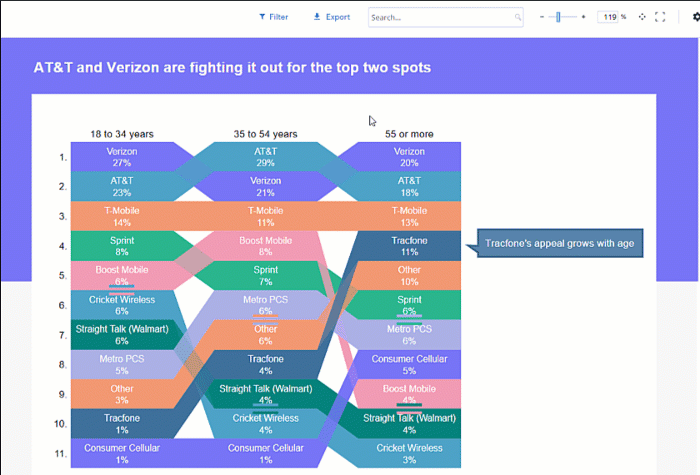
Task: Toggle full screen mode icon
Action: [660, 17]
